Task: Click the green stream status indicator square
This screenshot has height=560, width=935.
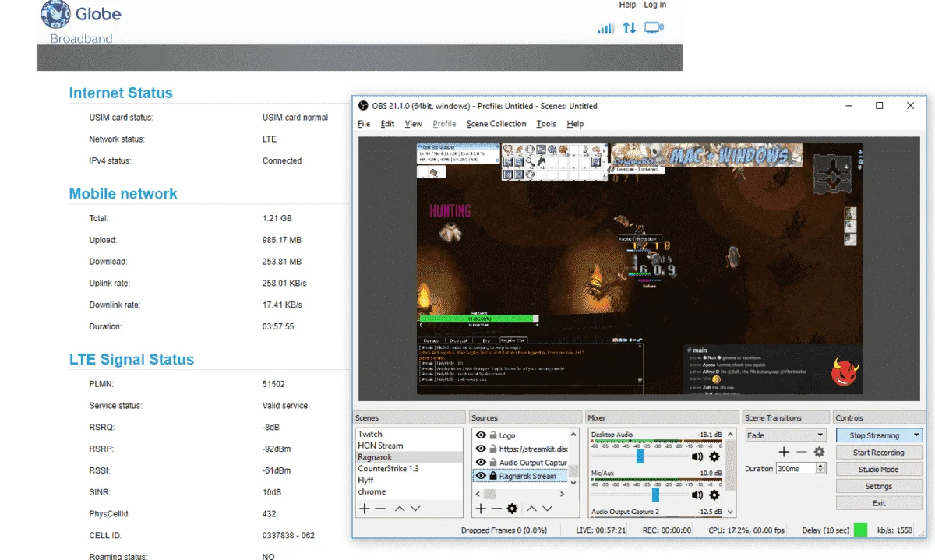Action: 860,530
